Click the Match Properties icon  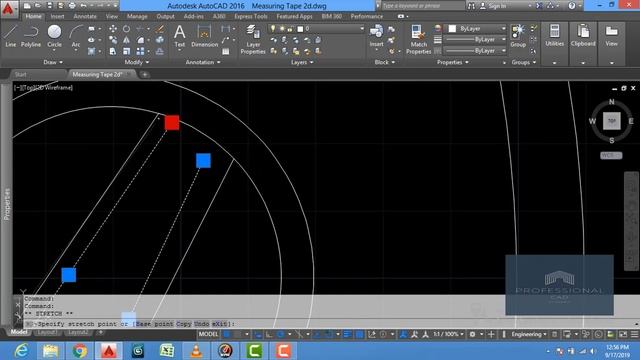418,39
